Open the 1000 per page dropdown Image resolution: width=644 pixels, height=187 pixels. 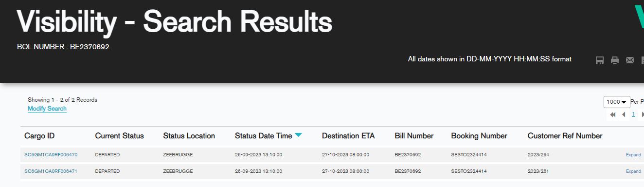click(x=617, y=102)
